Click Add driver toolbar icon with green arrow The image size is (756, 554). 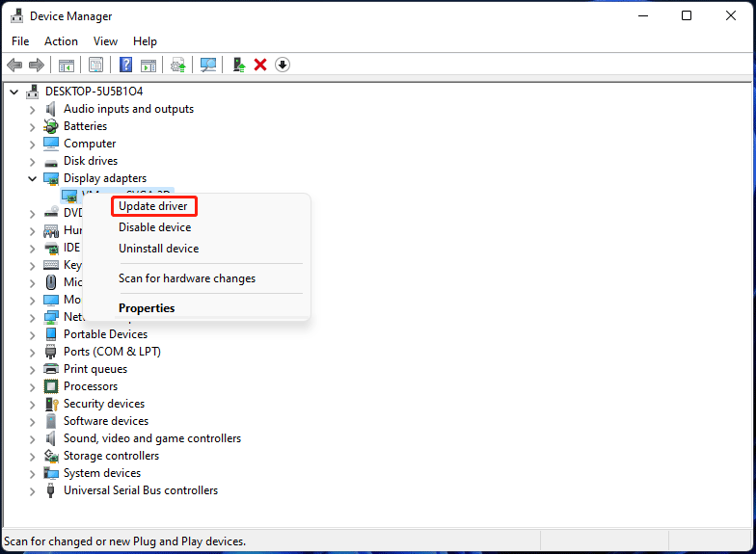tap(239, 65)
